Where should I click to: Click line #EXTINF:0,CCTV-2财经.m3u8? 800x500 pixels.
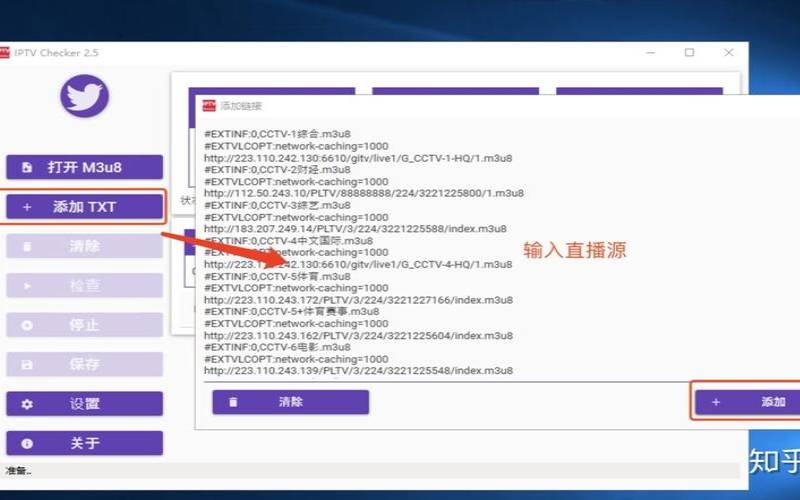click(277, 169)
